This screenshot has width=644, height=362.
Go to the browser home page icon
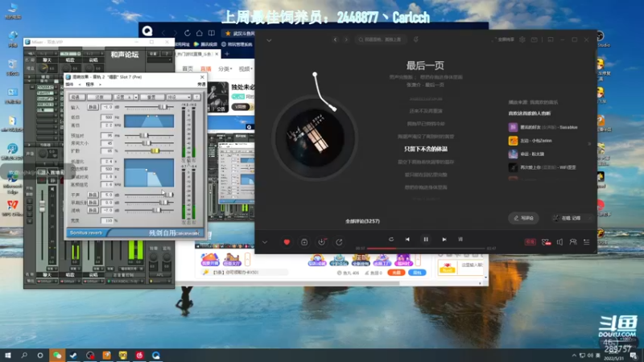point(199,33)
